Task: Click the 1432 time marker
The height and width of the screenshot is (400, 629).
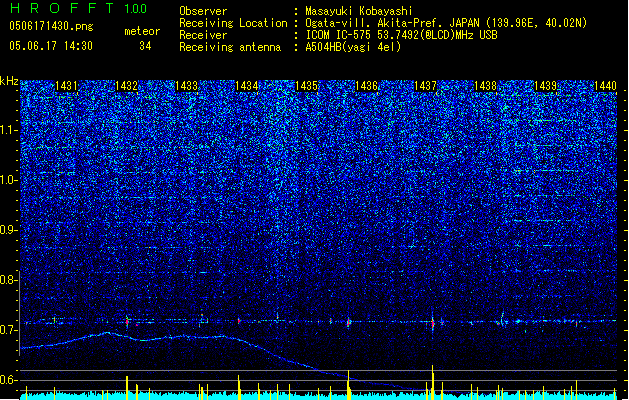Action: [x=126, y=86]
